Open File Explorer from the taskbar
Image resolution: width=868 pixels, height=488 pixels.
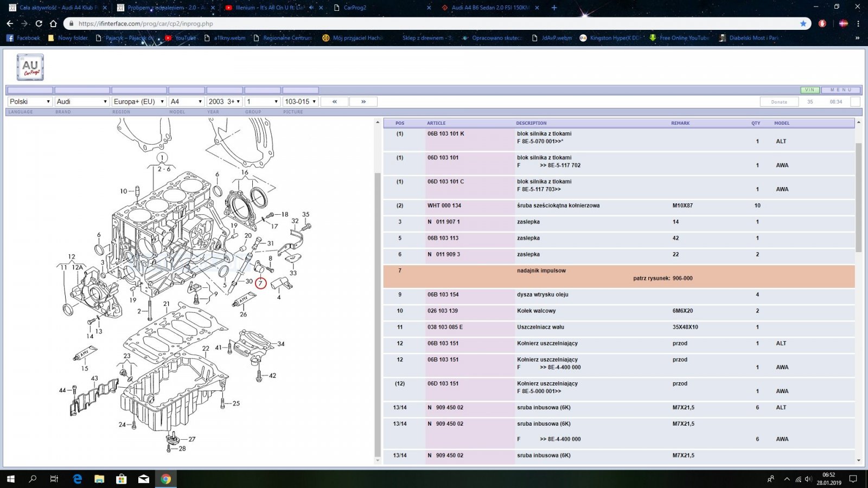[99, 479]
